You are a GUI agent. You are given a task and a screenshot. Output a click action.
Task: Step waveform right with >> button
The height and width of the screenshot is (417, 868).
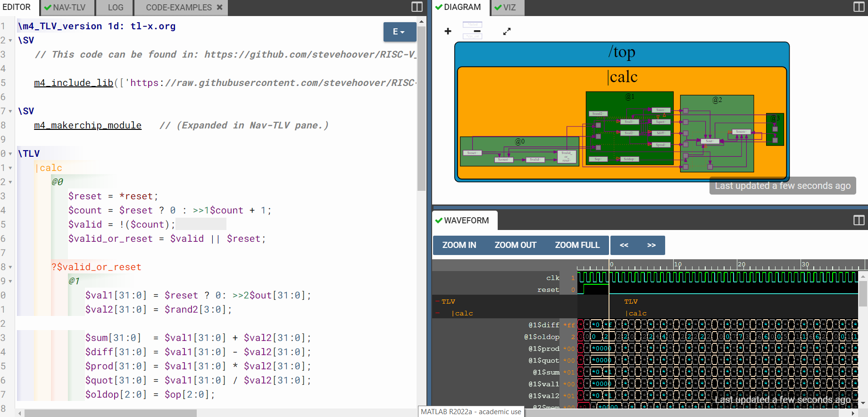[651, 245]
